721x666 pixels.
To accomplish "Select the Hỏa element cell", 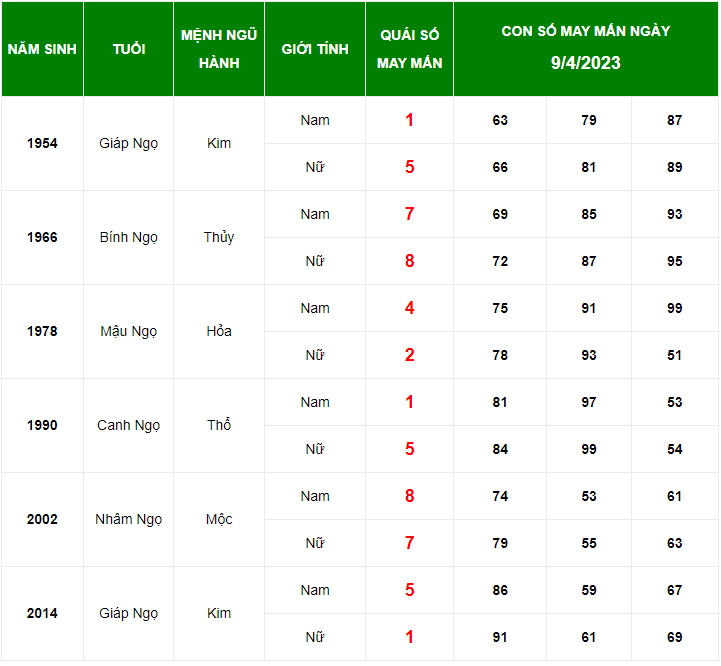I will point(219,331).
